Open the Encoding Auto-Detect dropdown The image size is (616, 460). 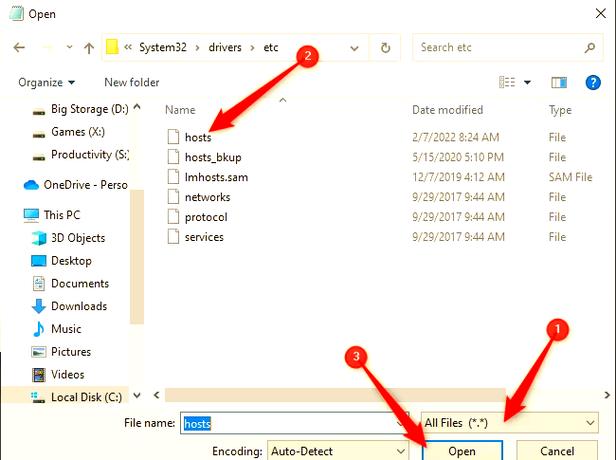pos(338,451)
